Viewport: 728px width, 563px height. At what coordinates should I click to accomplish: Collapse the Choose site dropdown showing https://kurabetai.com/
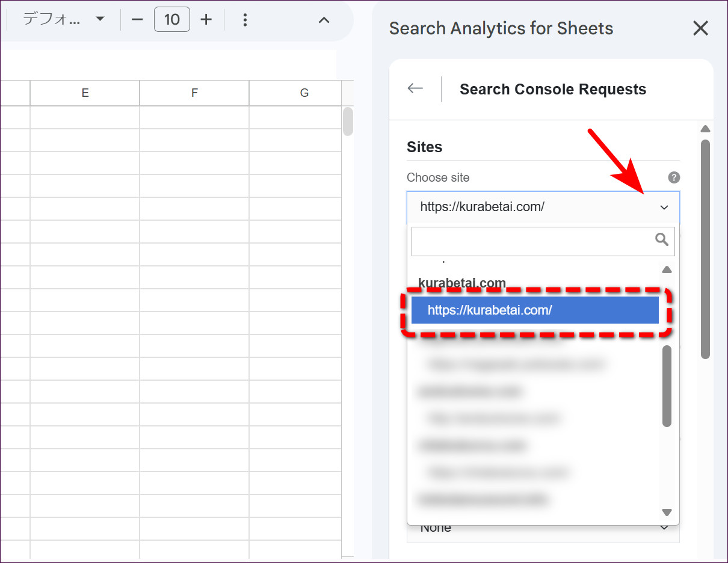(x=543, y=207)
